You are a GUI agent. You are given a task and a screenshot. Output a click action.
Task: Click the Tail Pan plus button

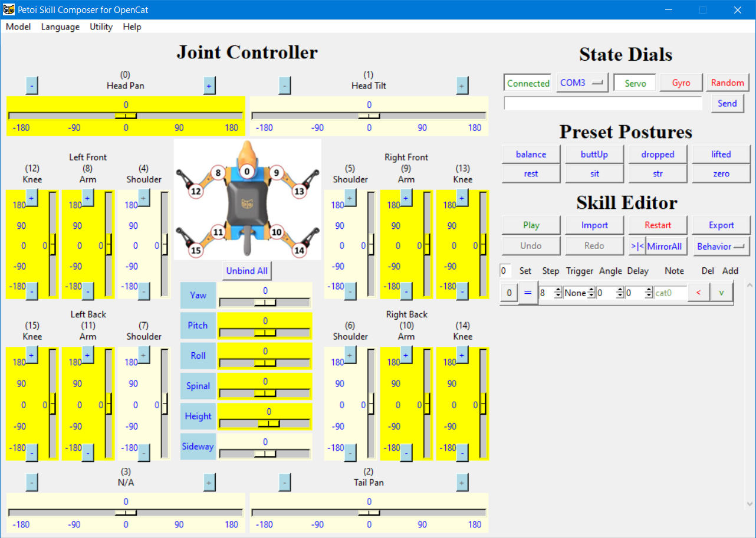[x=462, y=483]
